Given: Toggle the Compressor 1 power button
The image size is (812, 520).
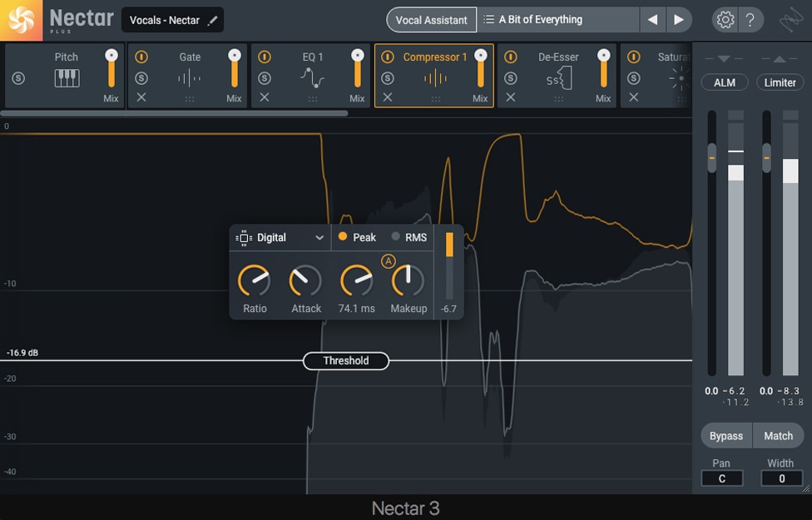Looking at the screenshot, I should point(388,57).
